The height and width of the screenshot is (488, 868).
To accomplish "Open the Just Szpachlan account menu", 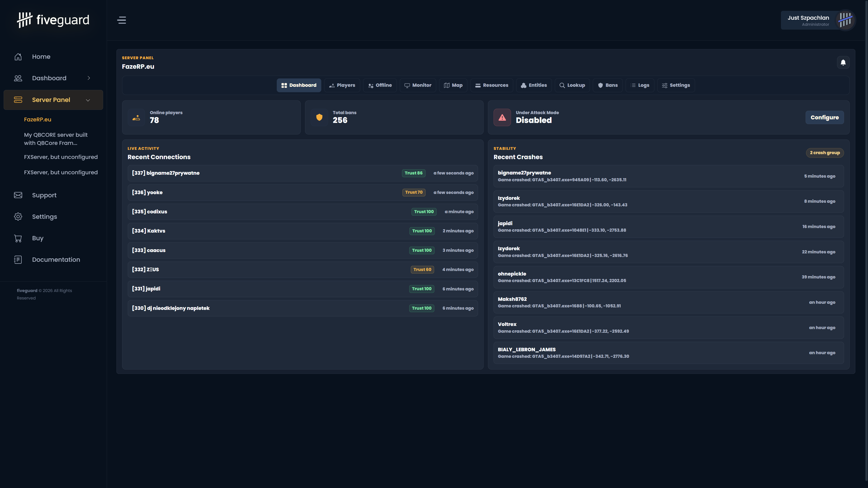I will (818, 20).
